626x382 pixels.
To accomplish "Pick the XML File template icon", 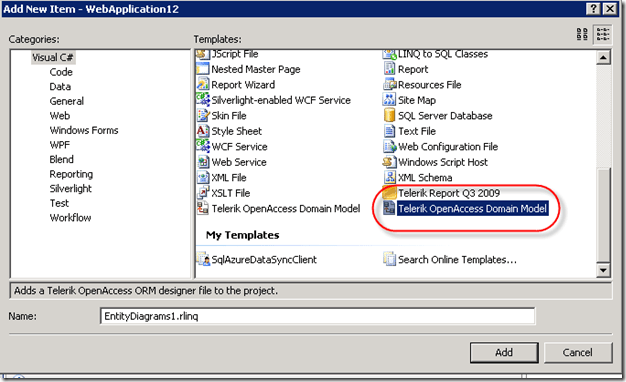I will [x=203, y=177].
